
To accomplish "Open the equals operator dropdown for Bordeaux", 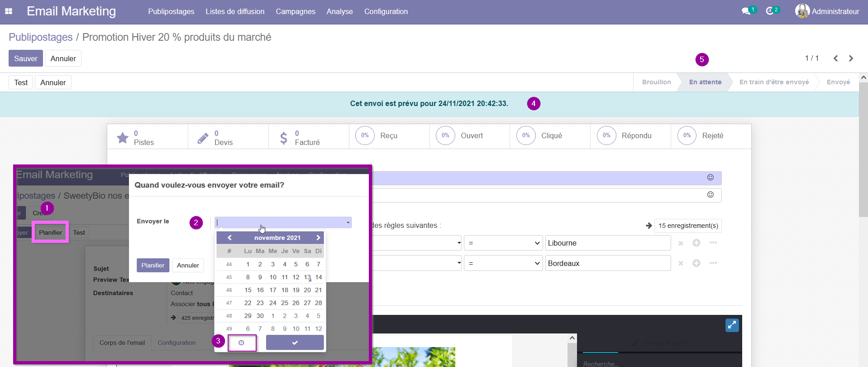I will (504, 263).
